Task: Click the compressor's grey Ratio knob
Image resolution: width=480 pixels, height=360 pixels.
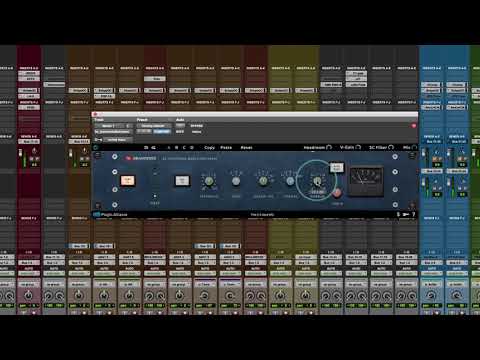Action: pos(236,181)
